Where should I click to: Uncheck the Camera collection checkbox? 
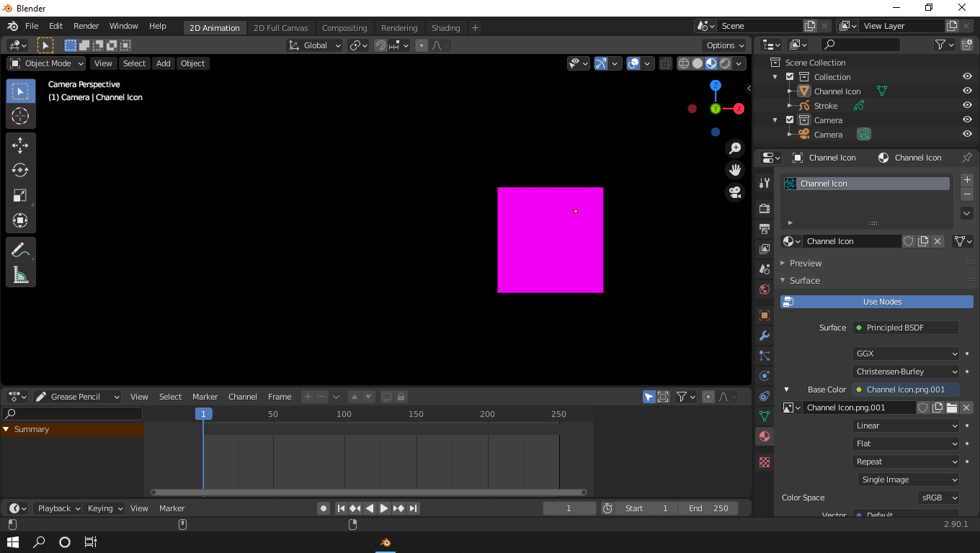point(790,120)
